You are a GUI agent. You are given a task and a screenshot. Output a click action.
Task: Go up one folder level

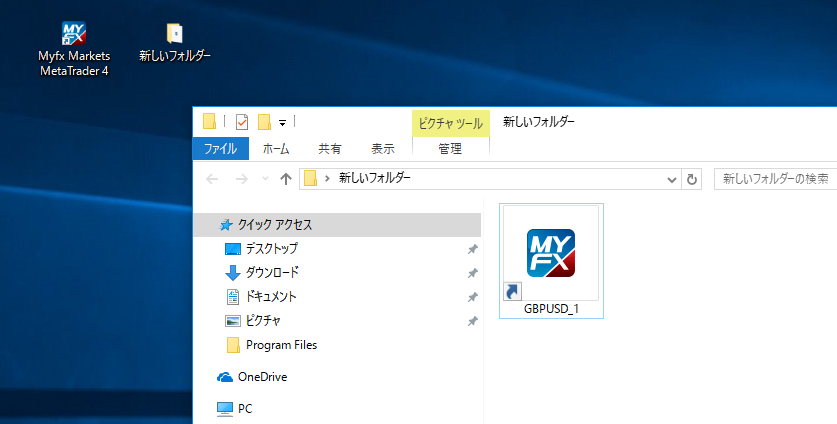[286, 179]
